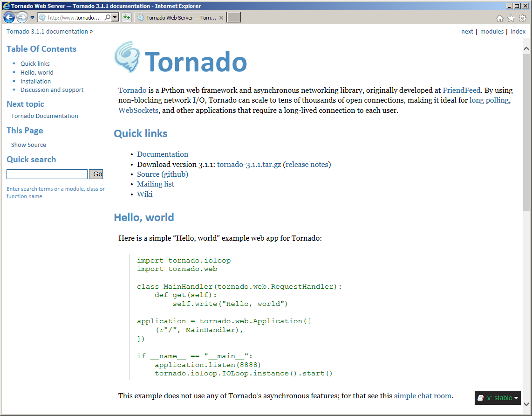Open the modules link

(491, 31)
